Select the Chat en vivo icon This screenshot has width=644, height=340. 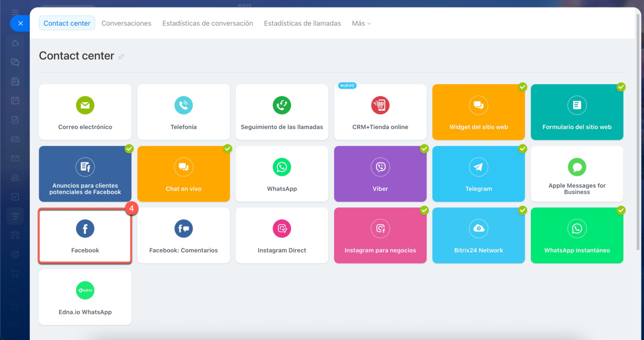(184, 167)
